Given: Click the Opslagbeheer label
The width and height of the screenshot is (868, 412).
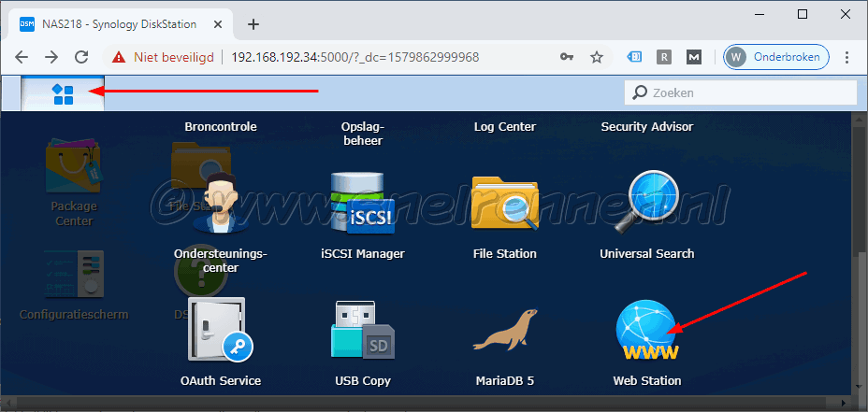Looking at the screenshot, I should pyautogui.click(x=363, y=134).
